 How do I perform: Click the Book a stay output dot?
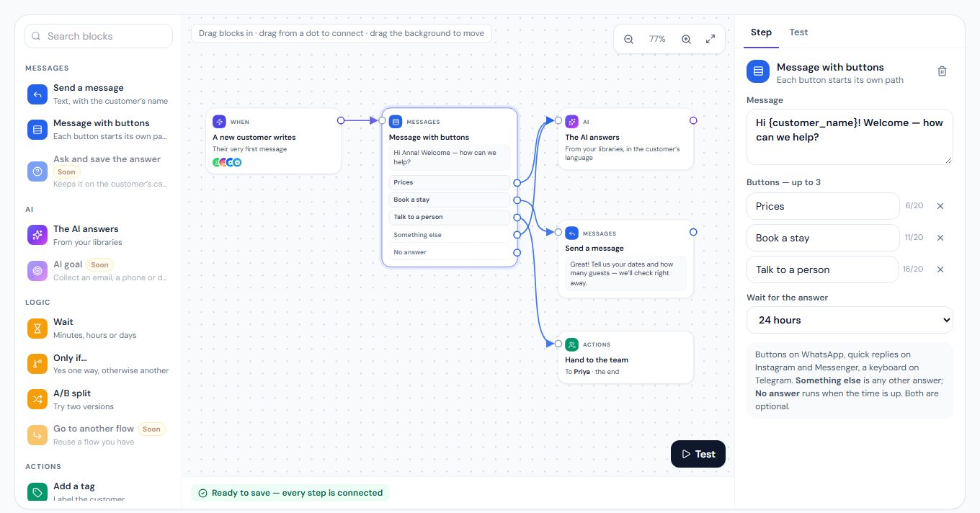tap(517, 200)
